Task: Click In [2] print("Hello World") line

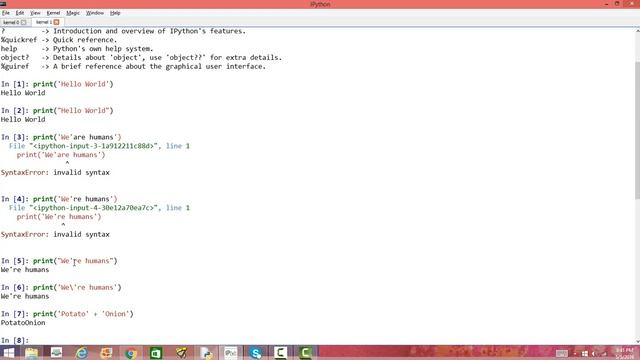Action: click(x=57, y=111)
